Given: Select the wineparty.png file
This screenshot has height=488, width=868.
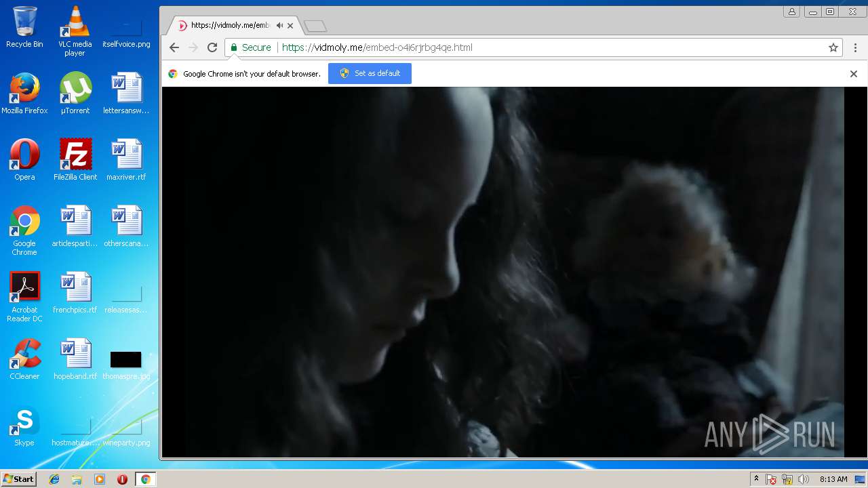Looking at the screenshot, I should [x=126, y=431].
